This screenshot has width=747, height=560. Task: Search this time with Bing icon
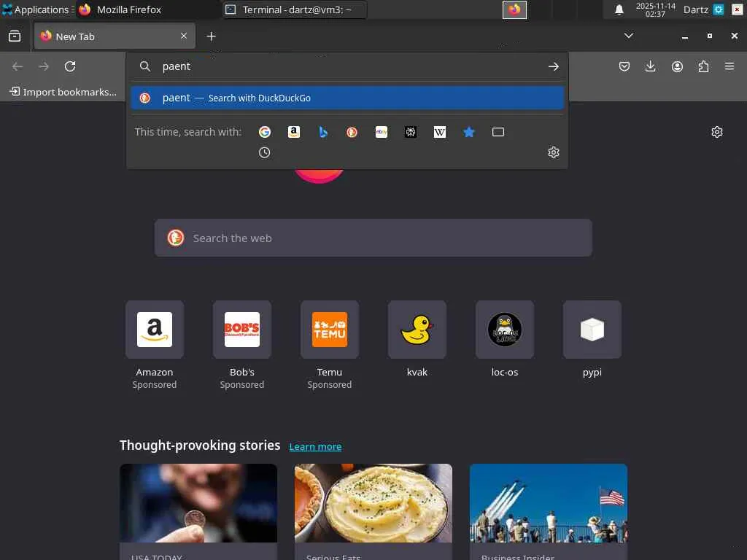click(x=323, y=132)
